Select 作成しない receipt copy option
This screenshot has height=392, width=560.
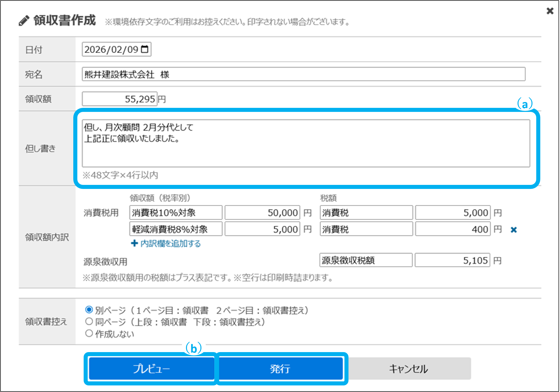89,333
